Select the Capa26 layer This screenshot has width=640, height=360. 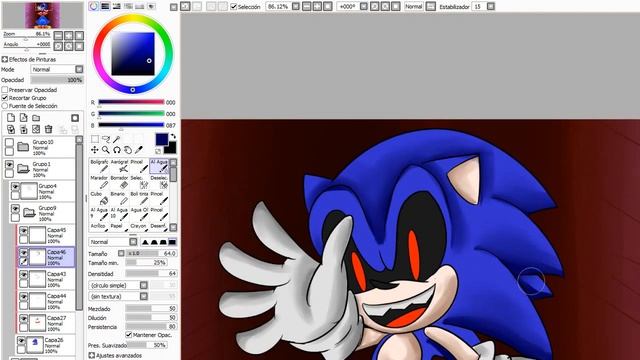(x=45, y=345)
